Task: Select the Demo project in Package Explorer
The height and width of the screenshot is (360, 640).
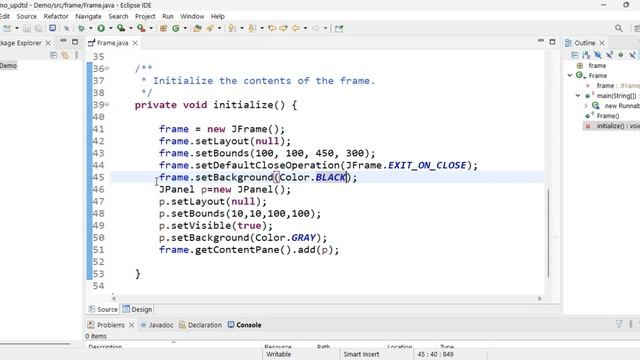Action: pyautogui.click(x=8, y=66)
